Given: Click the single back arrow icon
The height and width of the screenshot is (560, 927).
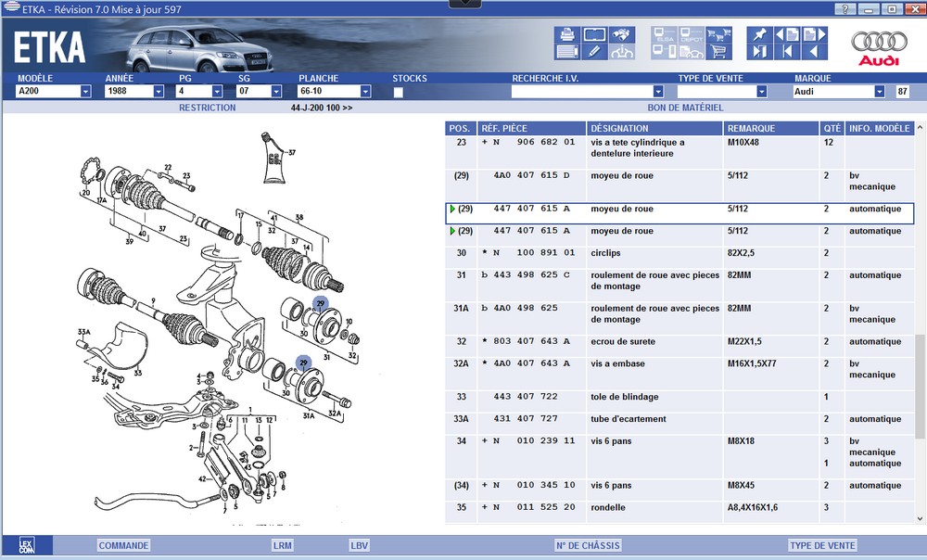Looking at the screenshot, I should point(814,52).
